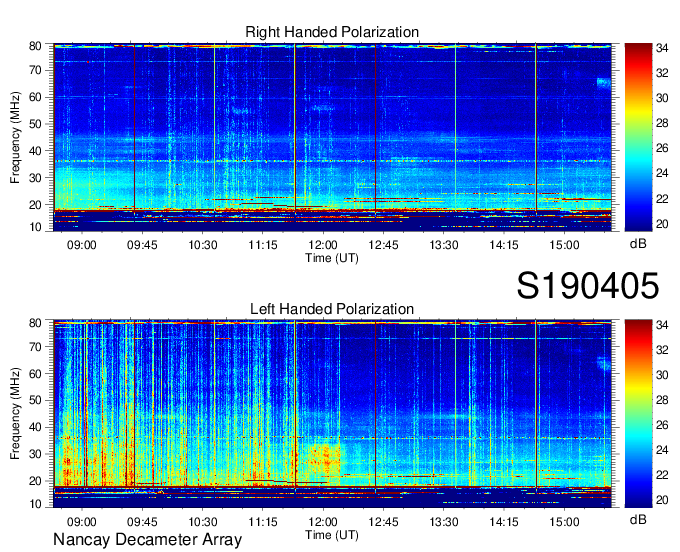Click the 09:45 tick label on top plot

click(142, 245)
